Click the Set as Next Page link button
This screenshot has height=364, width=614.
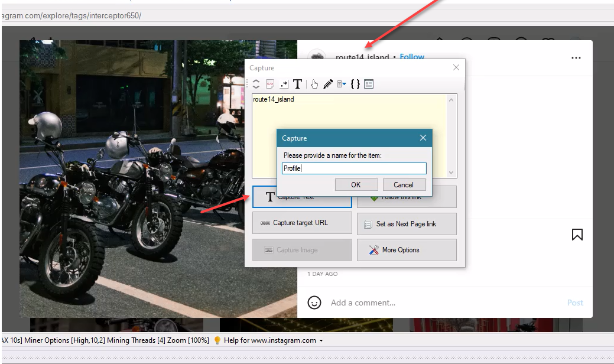click(x=407, y=224)
